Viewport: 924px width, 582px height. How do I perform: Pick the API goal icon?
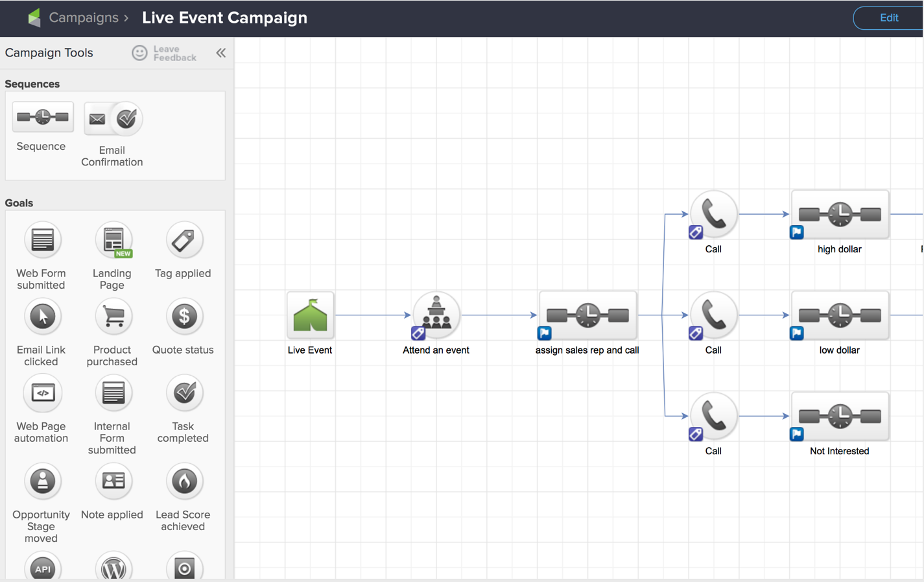click(42, 566)
